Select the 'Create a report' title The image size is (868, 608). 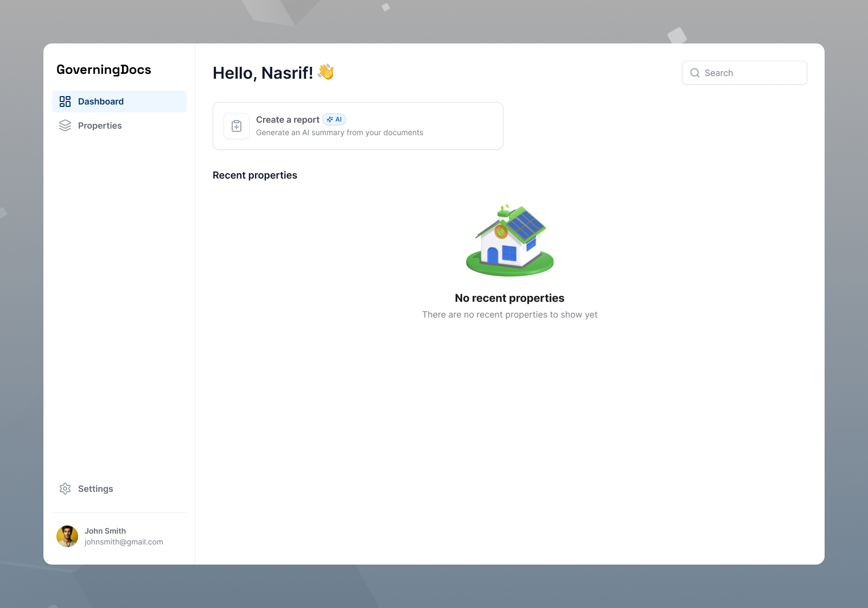[288, 119]
